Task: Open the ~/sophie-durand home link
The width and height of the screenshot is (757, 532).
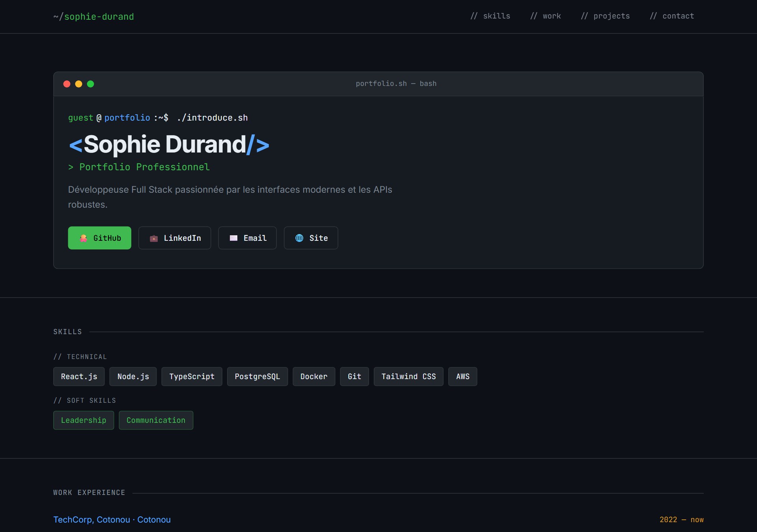Action: (93, 17)
